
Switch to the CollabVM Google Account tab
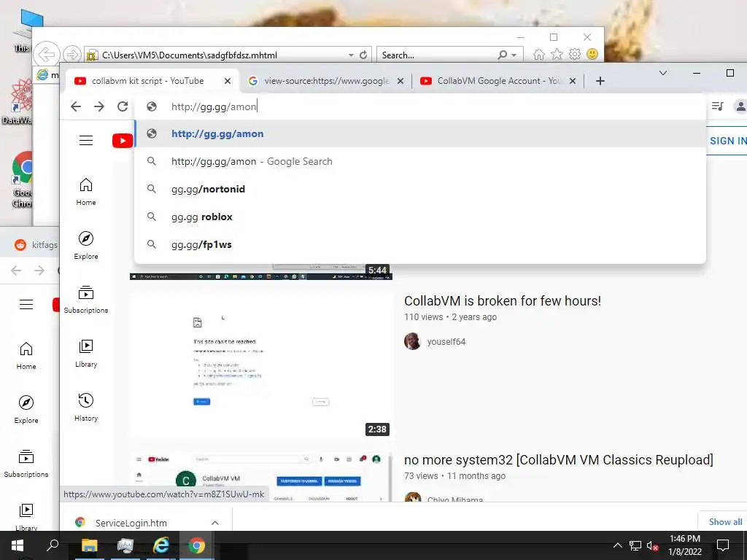click(x=498, y=81)
